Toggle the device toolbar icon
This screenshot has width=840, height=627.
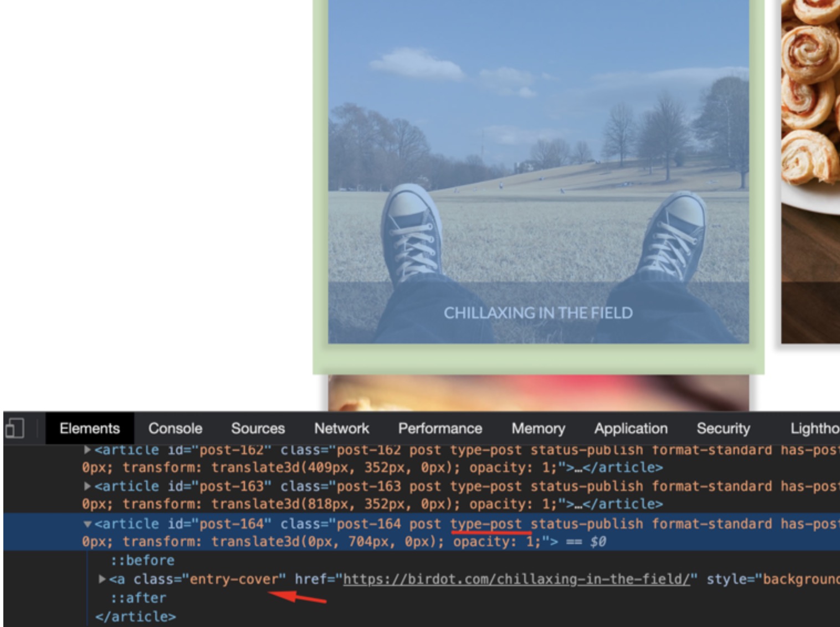point(14,429)
